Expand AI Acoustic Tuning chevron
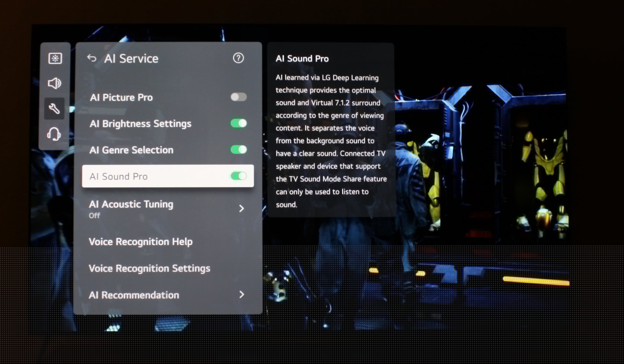This screenshot has height=364, width=624. (242, 208)
